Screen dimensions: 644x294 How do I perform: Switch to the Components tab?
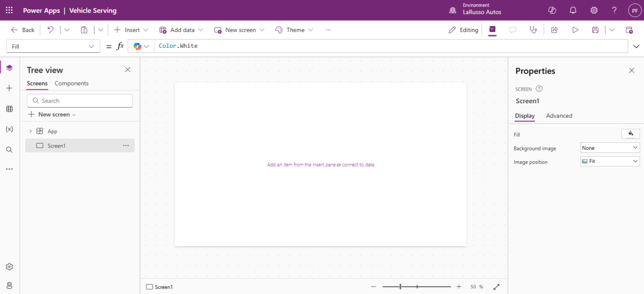pos(72,83)
